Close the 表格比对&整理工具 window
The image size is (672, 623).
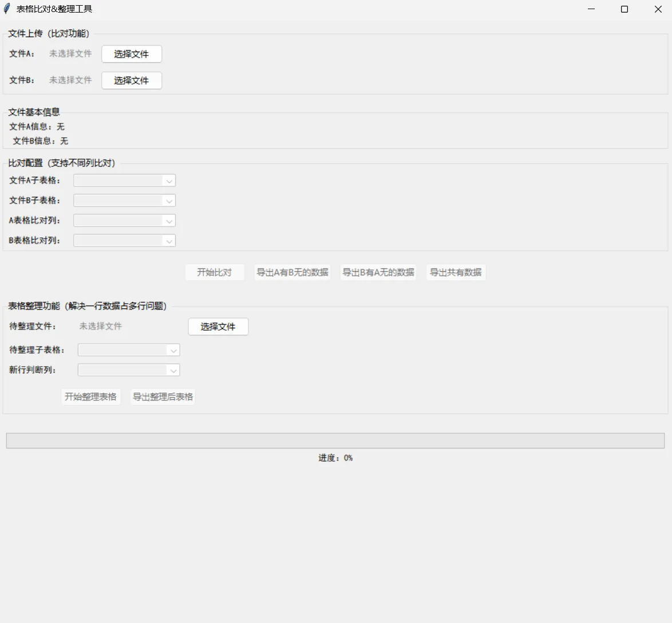(658, 9)
